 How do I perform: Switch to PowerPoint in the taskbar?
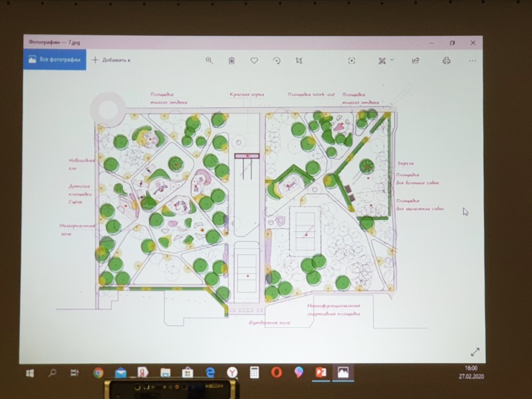pos(320,372)
